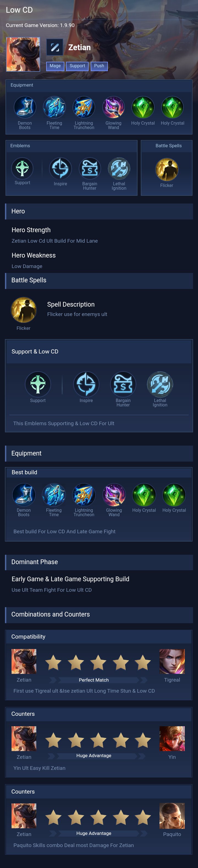
Task: Select the Fleeting Time item in top Equipment
Action: [54, 108]
